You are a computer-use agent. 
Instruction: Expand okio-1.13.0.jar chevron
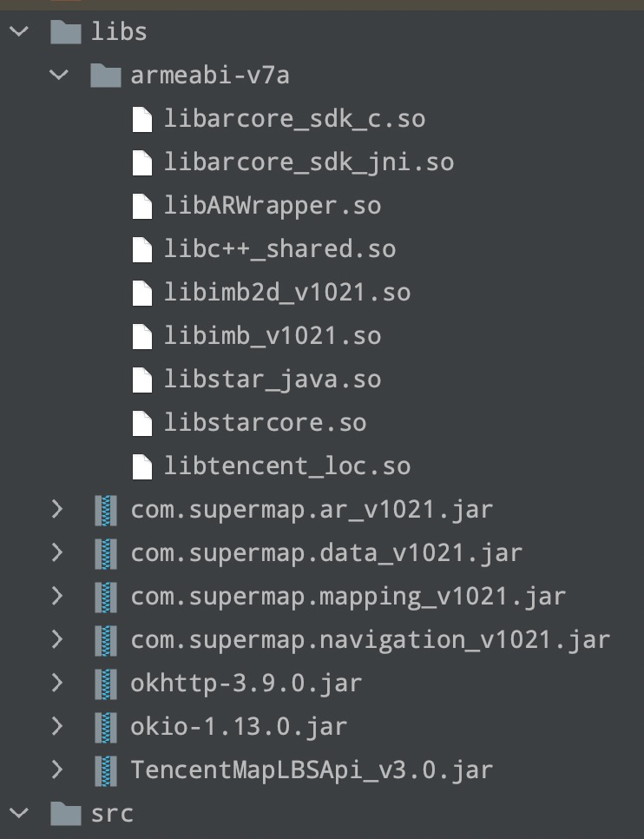tap(58, 726)
